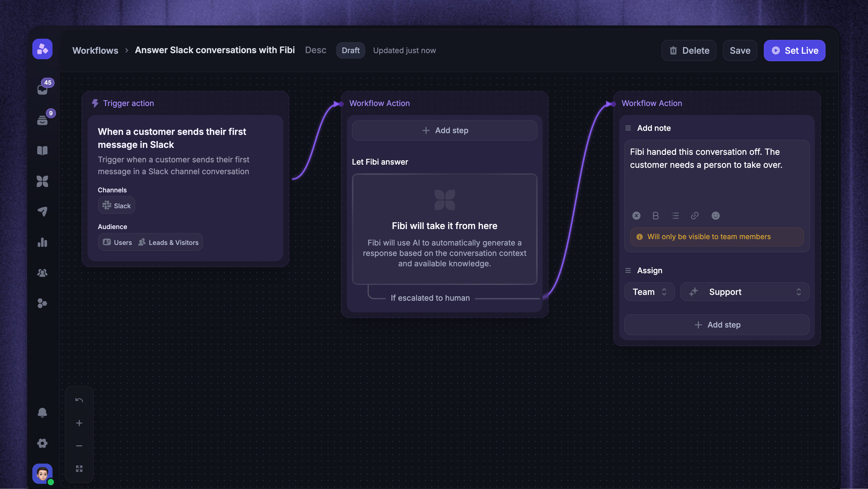Open the app logo home icon

click(x=42, y=49)
